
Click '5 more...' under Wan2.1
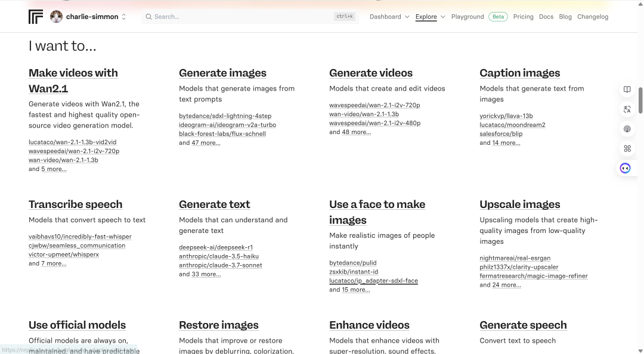point(54,169)
